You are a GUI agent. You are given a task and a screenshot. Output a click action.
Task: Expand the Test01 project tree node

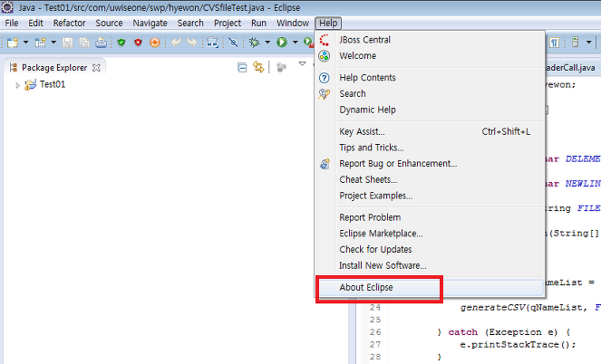pyautogui.click(x=17, y=85)
